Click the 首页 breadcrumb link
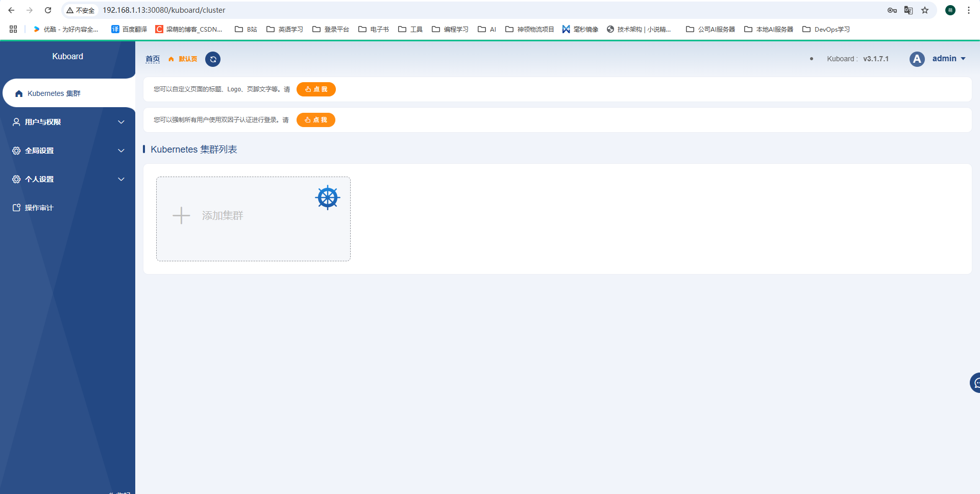The height and width of the screenshot is (494, 980). (153, 59)
